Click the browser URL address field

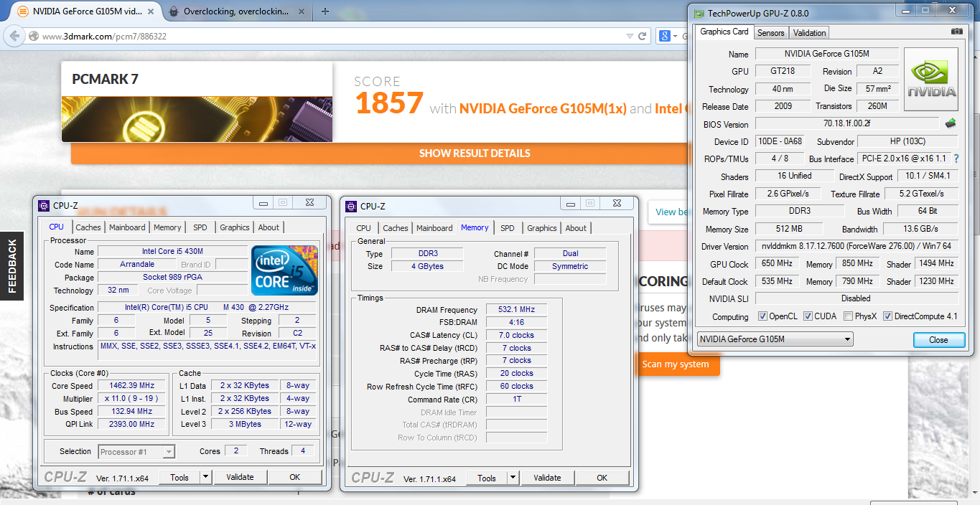click(330, 36)
